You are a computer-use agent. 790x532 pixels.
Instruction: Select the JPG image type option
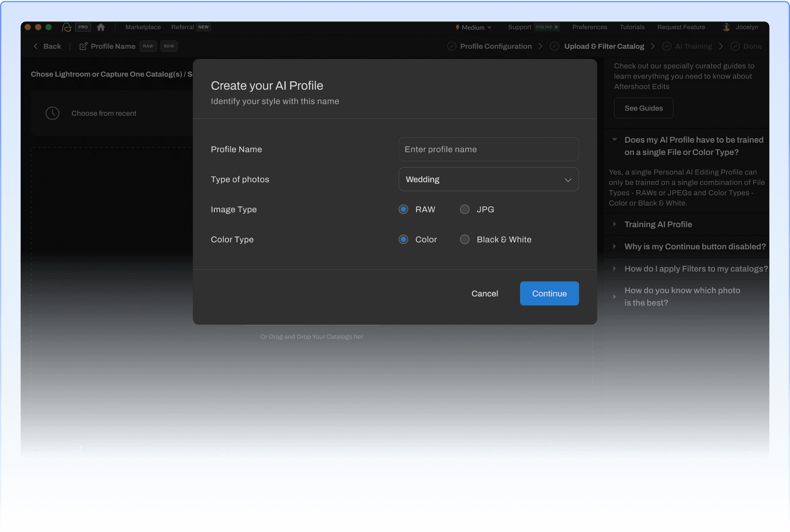pyautogui.click(x=465, y=209)
